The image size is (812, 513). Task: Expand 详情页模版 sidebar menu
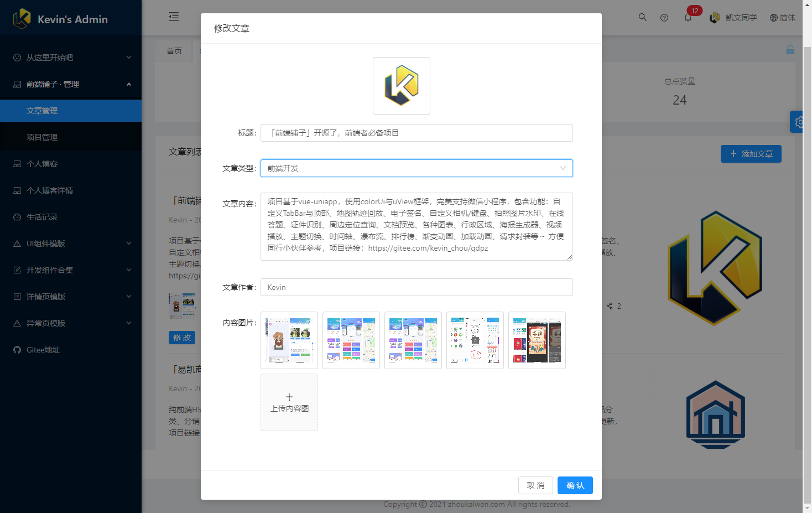[x=71, y=297]
